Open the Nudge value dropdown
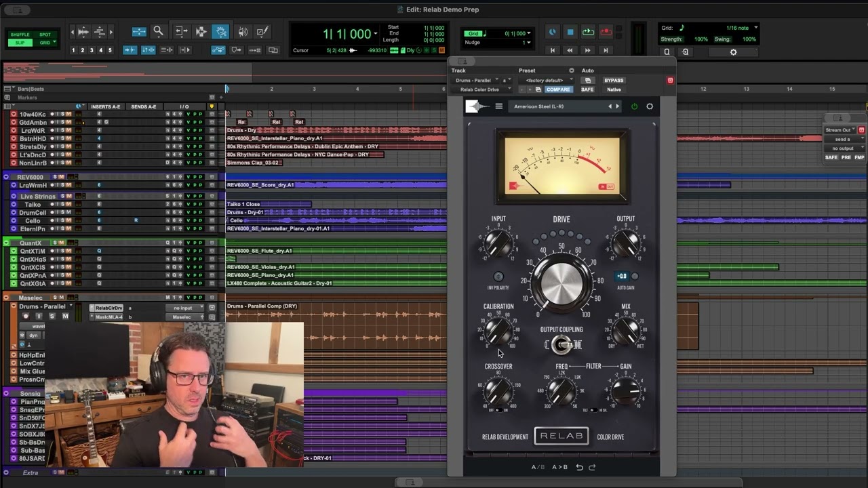868x488 pixels. (529, 43)
